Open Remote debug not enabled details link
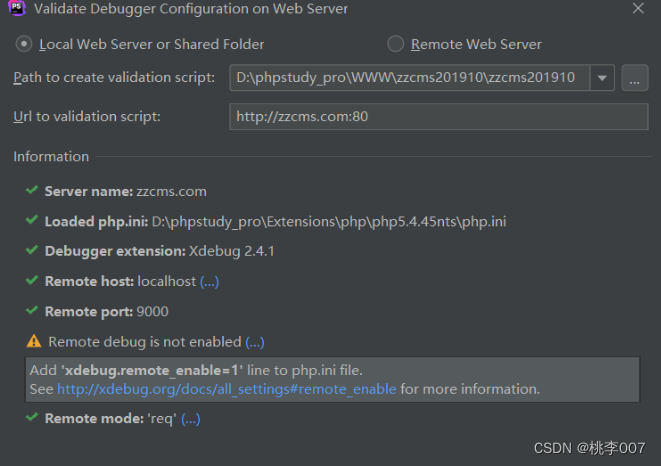 pyautogui.click(x=255, y=342)
